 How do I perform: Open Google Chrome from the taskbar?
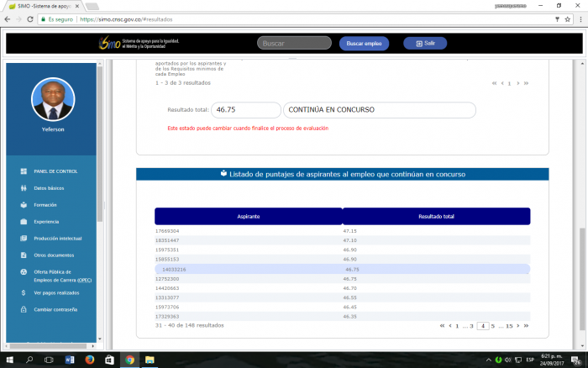tap(129, 360)
